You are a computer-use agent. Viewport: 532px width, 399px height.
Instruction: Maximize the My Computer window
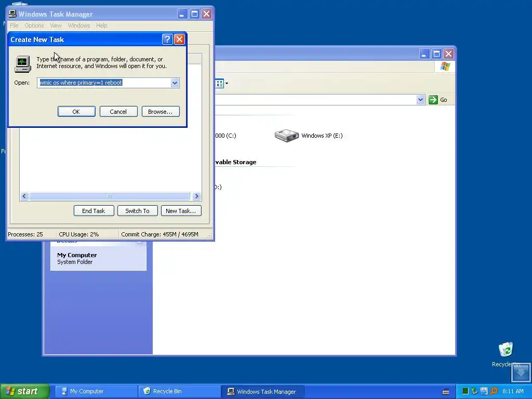[x=436, y=54]
